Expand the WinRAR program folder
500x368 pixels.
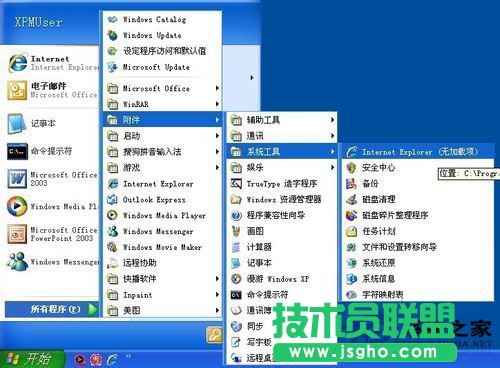[162, 104]
